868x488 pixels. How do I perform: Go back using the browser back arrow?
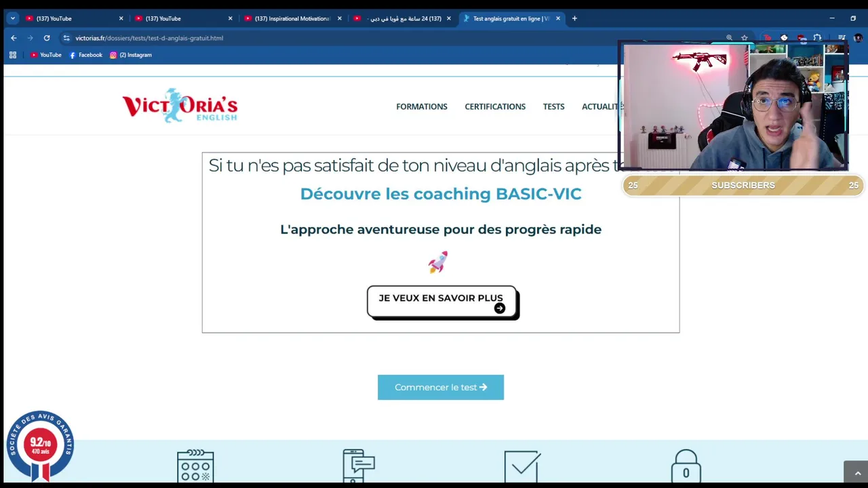pyautogui.click(x=14, y=38)
